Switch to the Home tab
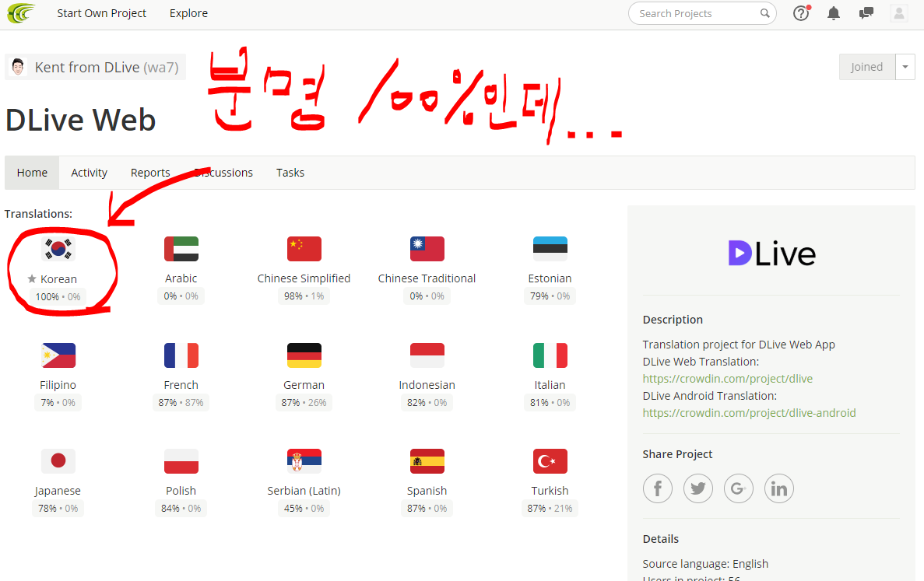 32,173
